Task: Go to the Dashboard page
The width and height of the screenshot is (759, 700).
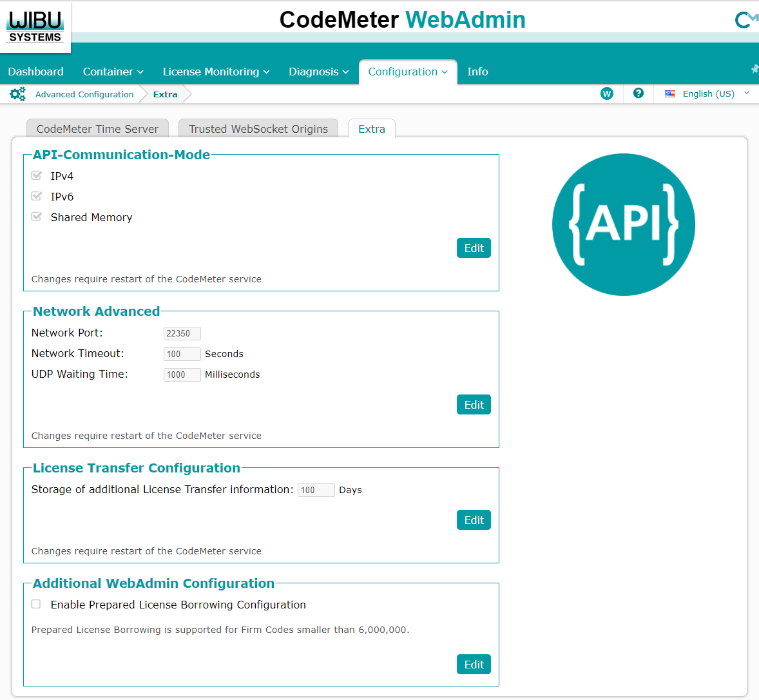Action: click(36, 72)
